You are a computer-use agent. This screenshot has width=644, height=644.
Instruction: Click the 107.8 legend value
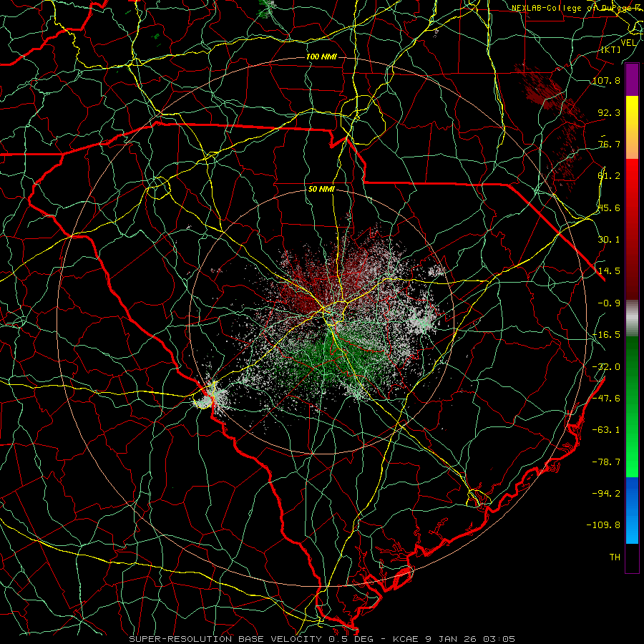pos(606,80)
